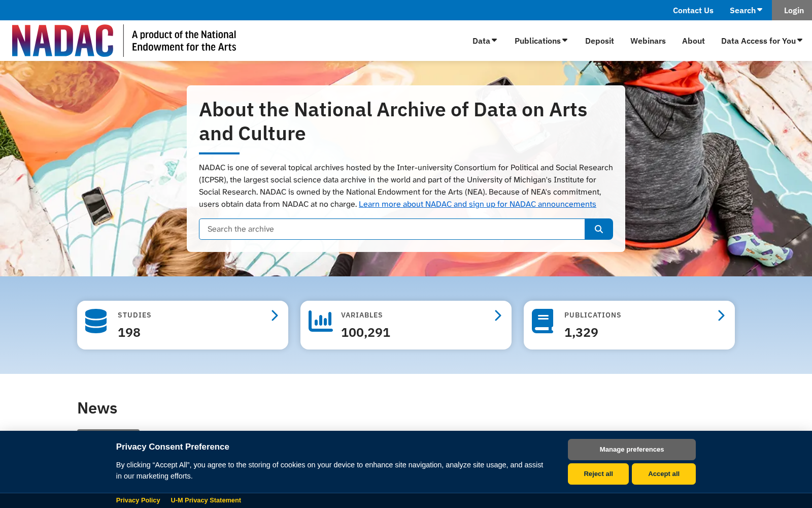Click Reject all cookies button

coord(598,474)
